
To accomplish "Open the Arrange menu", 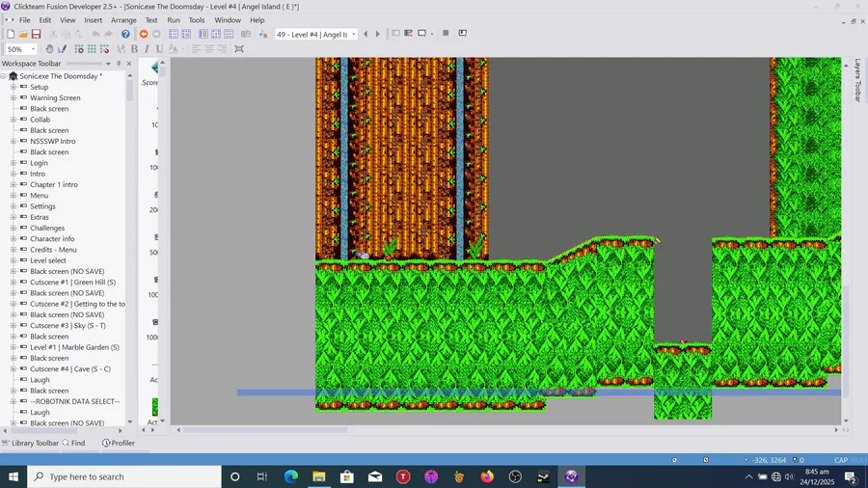I will click(123, 20).
